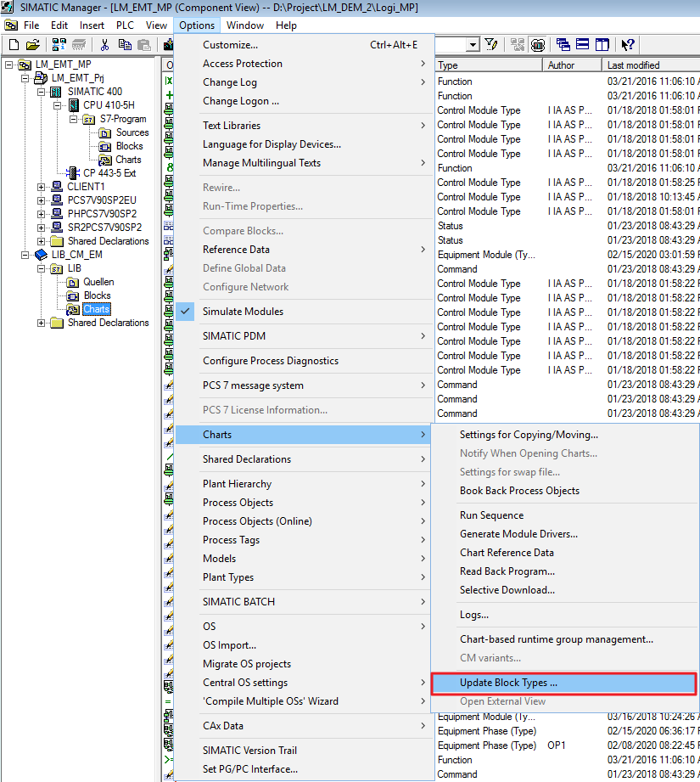The image size is (700, 782).
Task: Click the Author column header
Action: 572,65
